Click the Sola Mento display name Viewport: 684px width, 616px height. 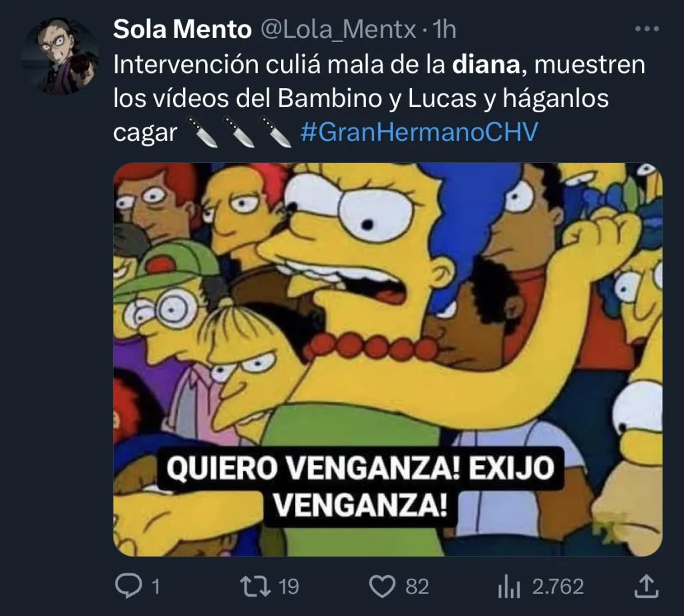pyautogui.click(x=182, y=29)
